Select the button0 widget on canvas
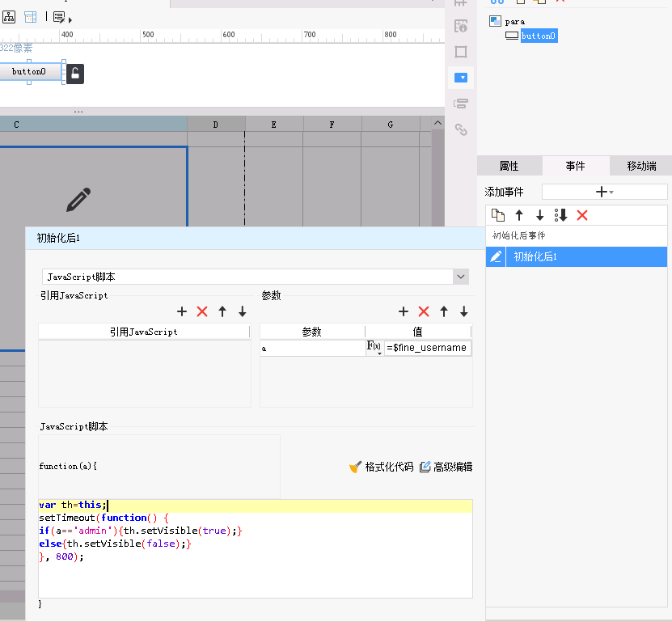 tap(29, 72)
